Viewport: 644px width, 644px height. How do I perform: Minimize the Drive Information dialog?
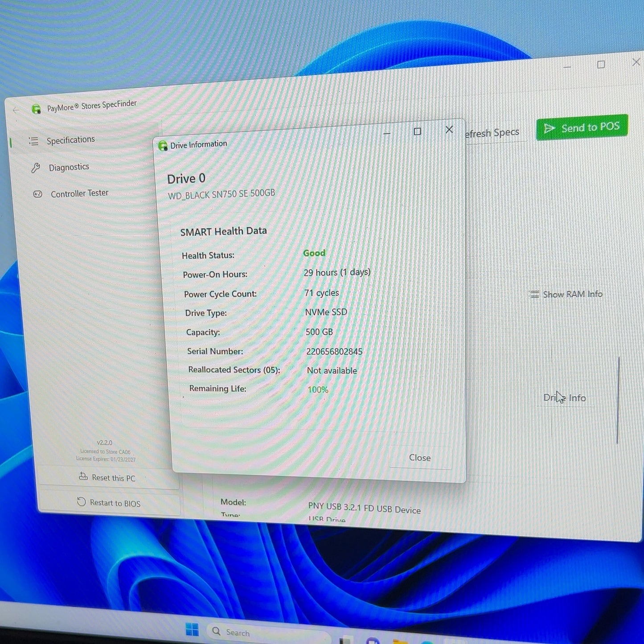pyautogui.click(x=387, y=133)
